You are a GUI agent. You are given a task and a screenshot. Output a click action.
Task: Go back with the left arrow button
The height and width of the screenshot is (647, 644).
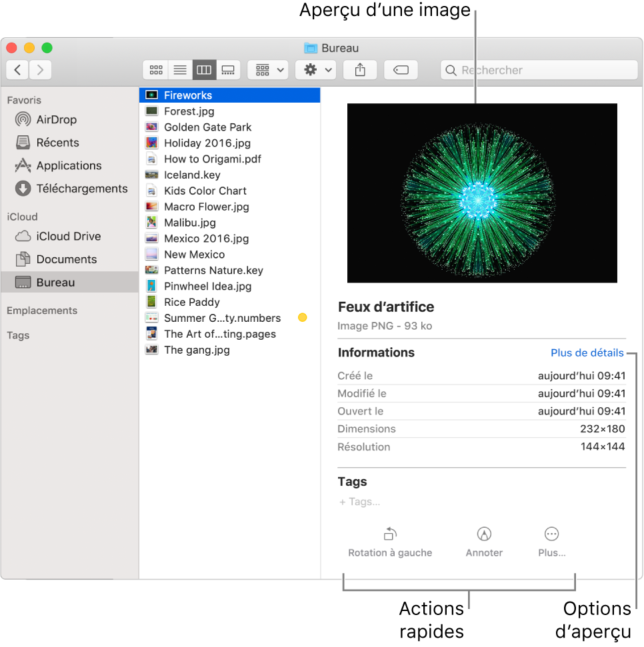coord(17,70)
